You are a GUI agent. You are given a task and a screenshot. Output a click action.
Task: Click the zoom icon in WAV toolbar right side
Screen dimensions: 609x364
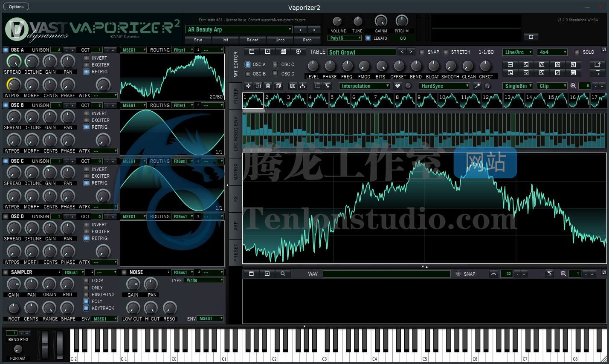point(563,274)
